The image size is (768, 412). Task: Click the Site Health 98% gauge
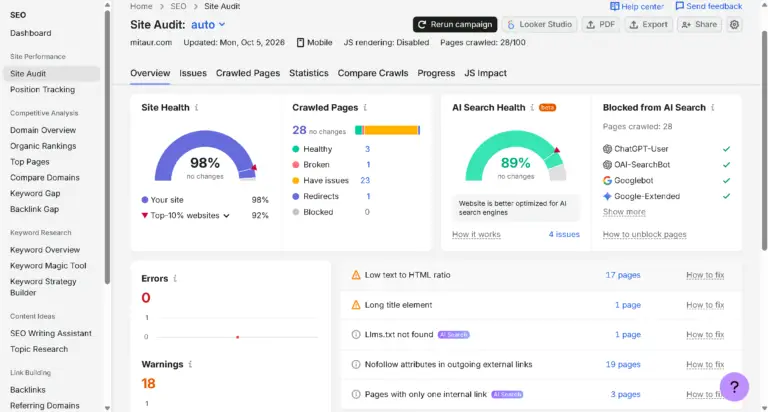(x=205, y=156)
